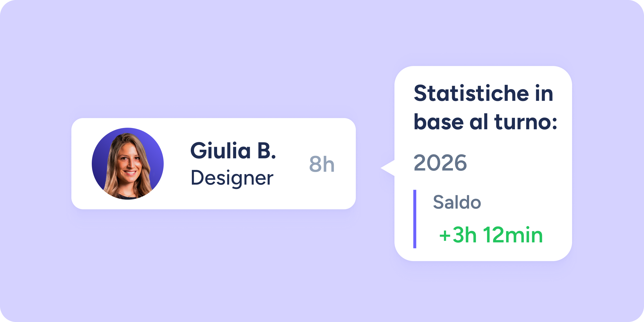This screenshot has height=322, width=644.
Task: Click the surname initial B.
Action: (x=266, y=151)
